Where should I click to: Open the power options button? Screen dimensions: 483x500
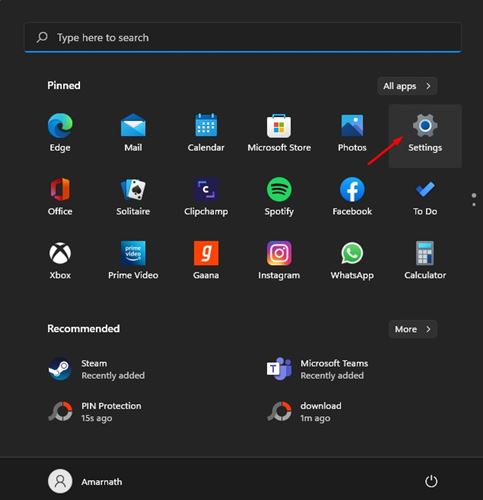(x=431, y=481)
